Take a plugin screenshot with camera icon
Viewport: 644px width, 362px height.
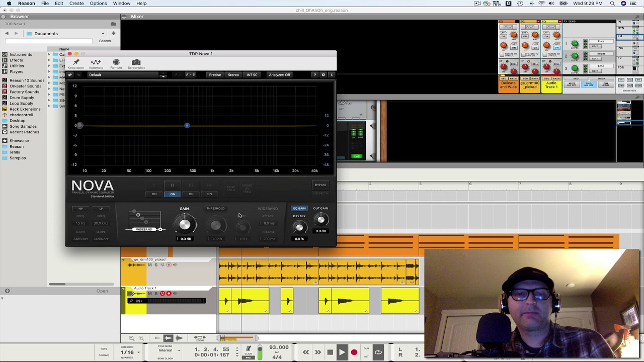(136, 62)
